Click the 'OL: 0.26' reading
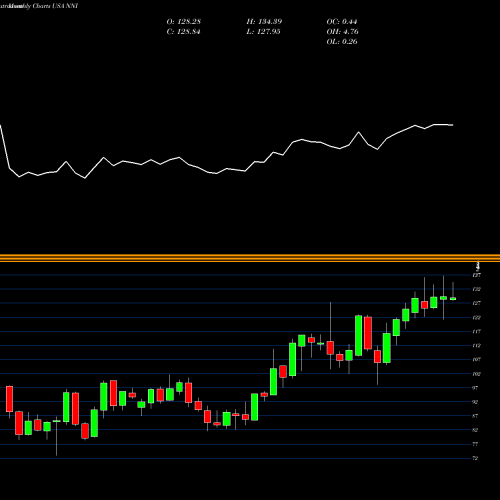The height and width of the screenshot is (500, 500). coord(342,42)
